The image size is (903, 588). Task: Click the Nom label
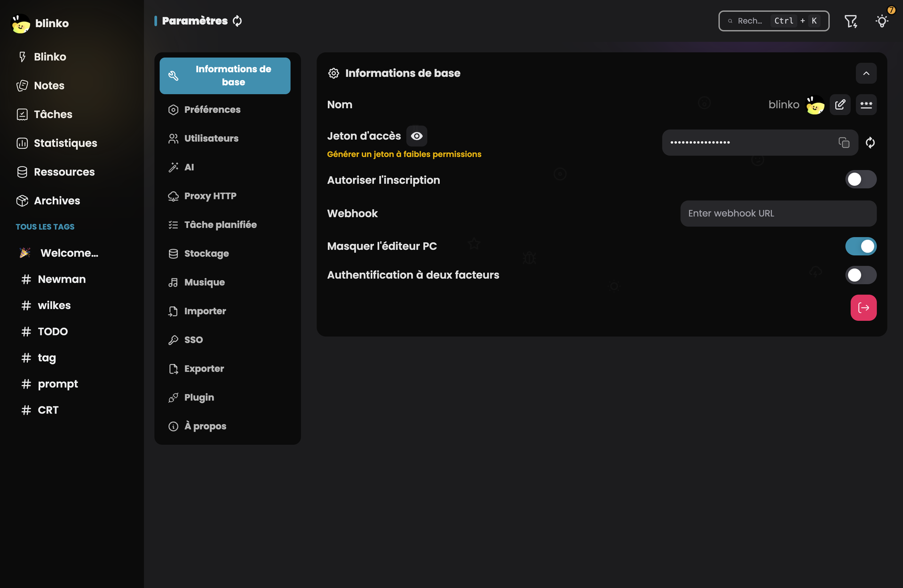pyautogui.click(x=340, y=104)
